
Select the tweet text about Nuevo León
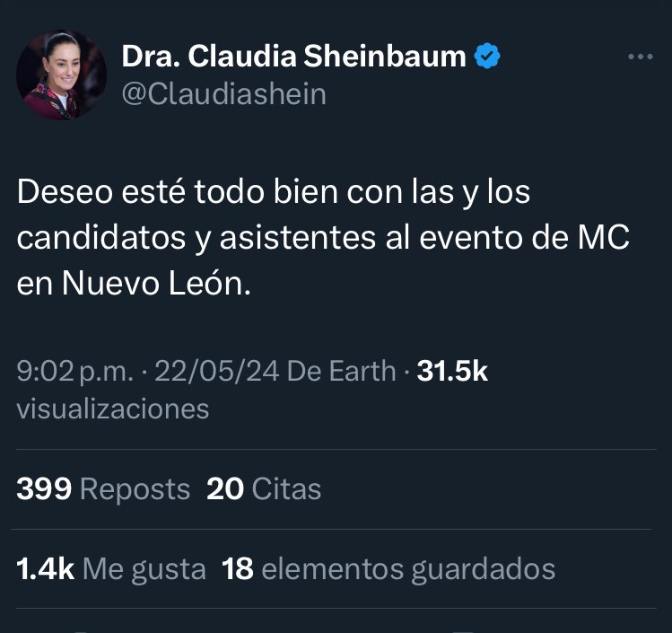323,237
